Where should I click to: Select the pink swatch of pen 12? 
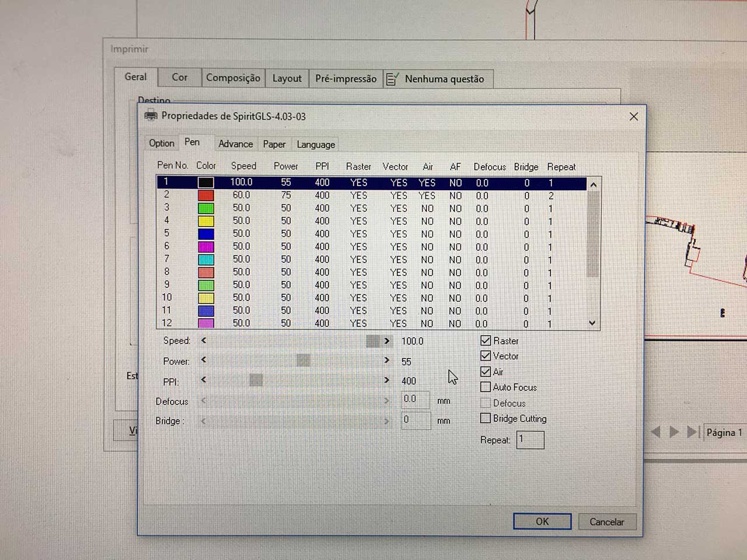tap(205, 323)
